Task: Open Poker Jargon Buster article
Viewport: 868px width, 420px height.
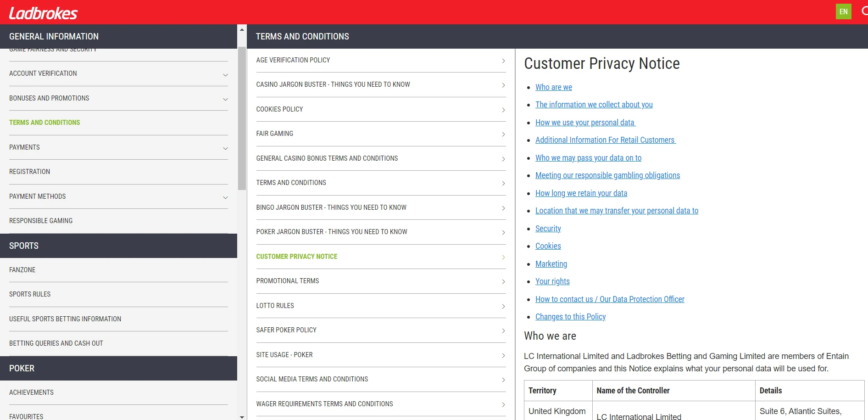Action: tap(381, 232)
